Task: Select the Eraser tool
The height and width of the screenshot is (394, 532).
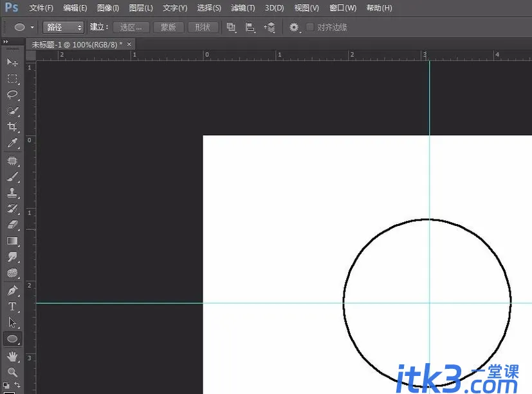Action: pos(12,225)
